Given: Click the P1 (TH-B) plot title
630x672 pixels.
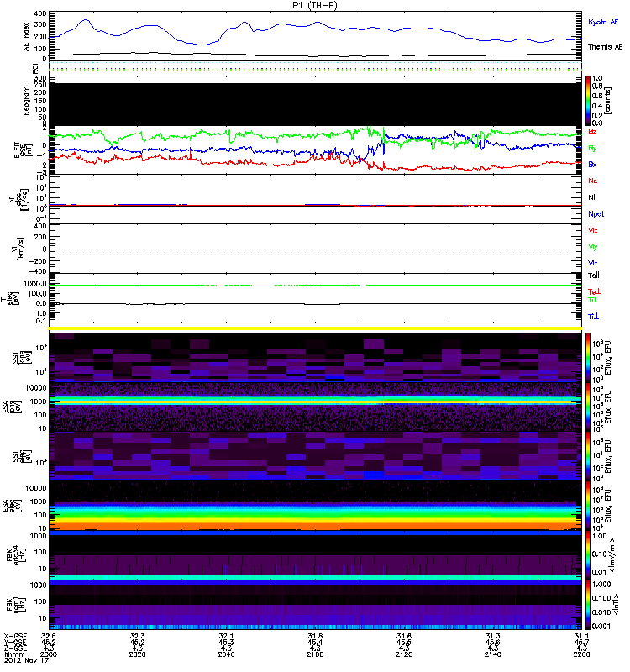Looking at the screenshot, I should click(315, 5).
